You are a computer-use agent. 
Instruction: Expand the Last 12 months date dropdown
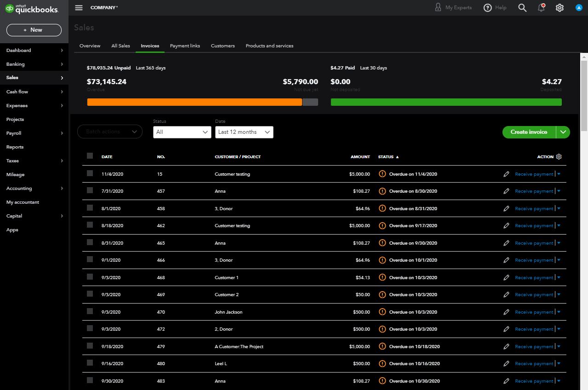[x=244, y=132]
